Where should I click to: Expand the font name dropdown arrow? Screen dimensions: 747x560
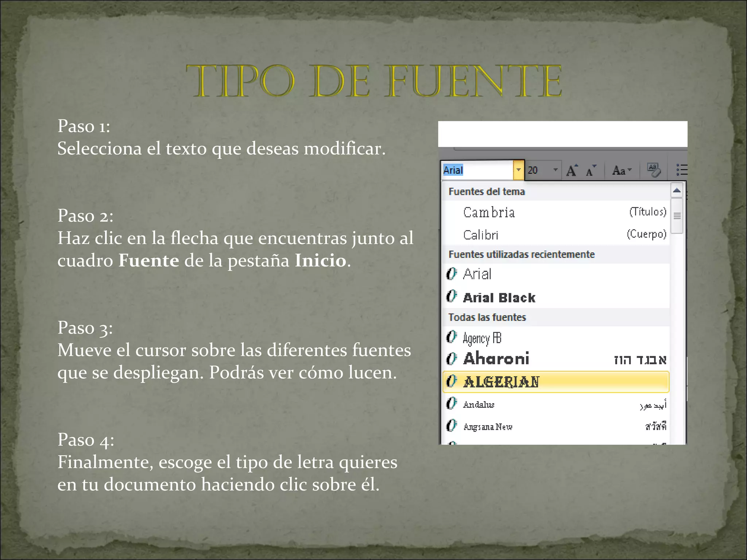(x=518, y=170)
